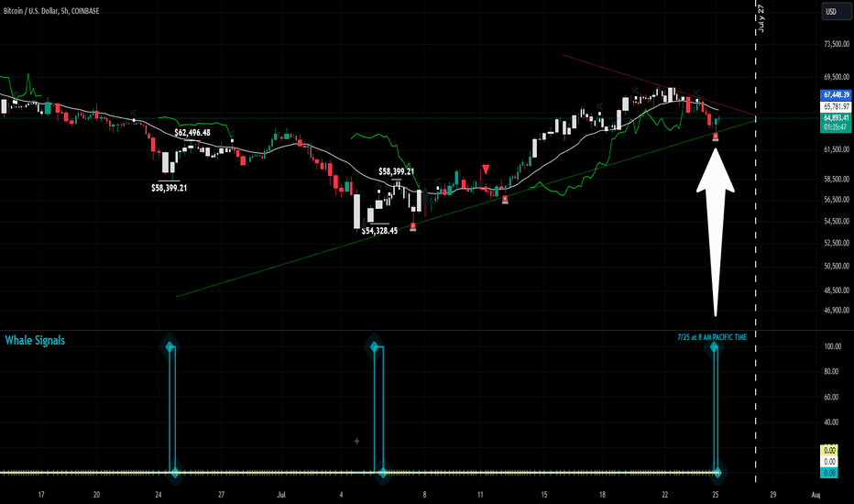Screen dimensions: 854x504
Task: Click the Bitcoin / U.S. Dollar chart title
Action: [x=51, y=10]
